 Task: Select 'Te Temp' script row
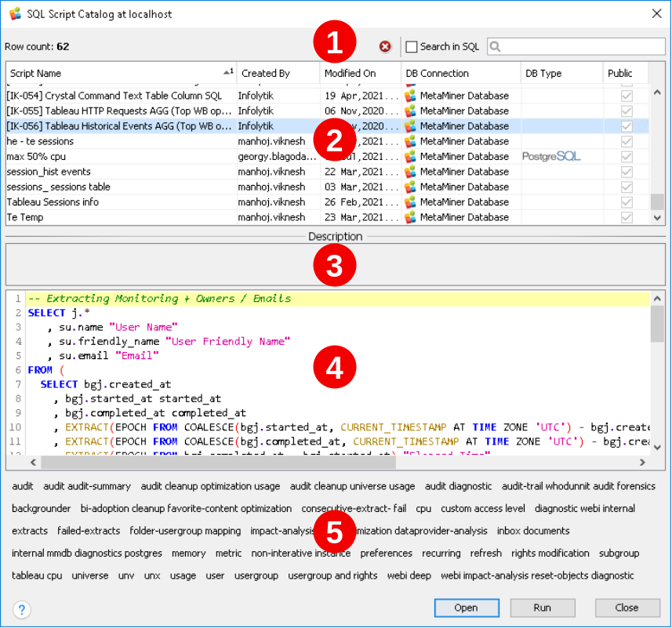point(328,217)
